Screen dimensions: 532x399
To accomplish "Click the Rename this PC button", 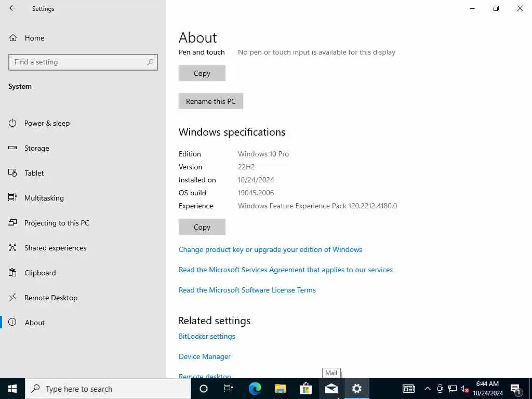I will pos(211,101).
